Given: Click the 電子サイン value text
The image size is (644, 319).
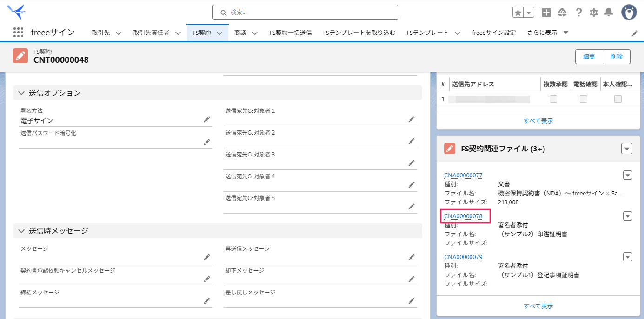Looking at the screenshot, I should click(x=37, y=120).
